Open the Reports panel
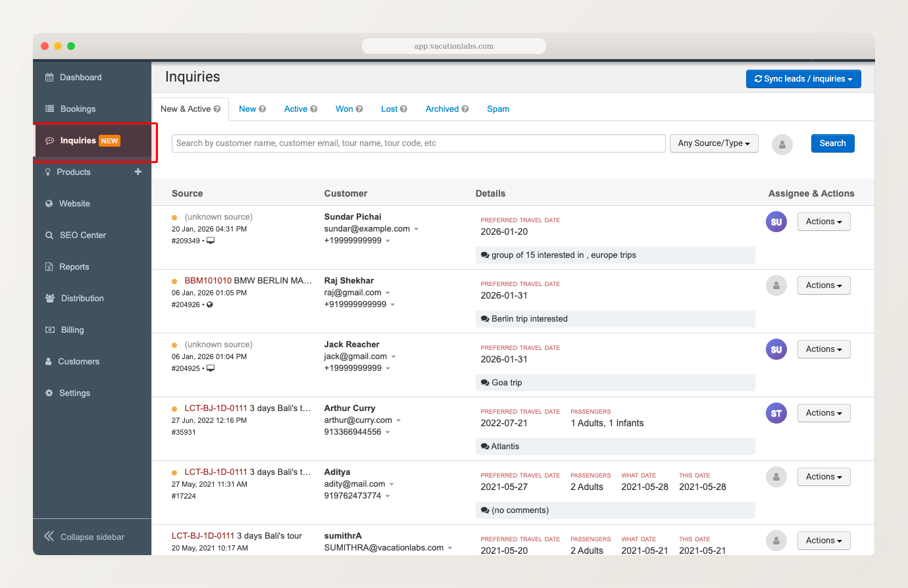The image size is (908, 588). [x=73, y=266]
